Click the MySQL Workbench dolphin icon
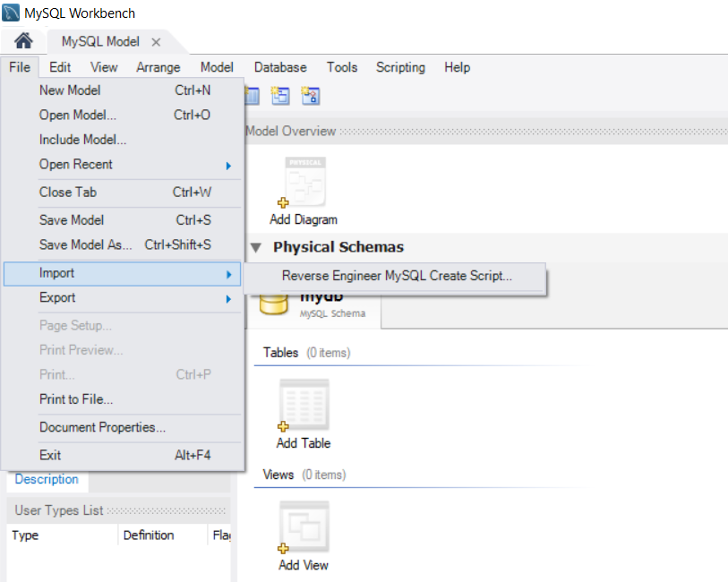The image size is (728, 582). [x=10, y=13]
